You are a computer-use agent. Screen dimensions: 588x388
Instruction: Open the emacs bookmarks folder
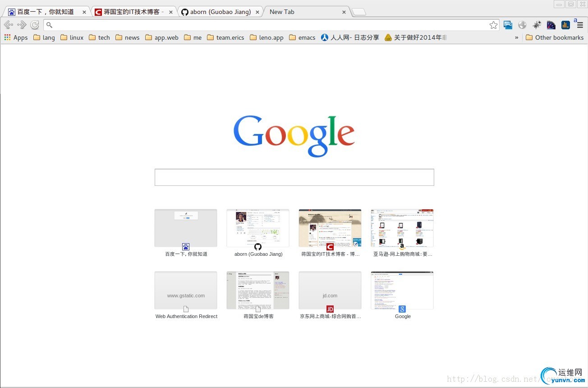(302, 37)
